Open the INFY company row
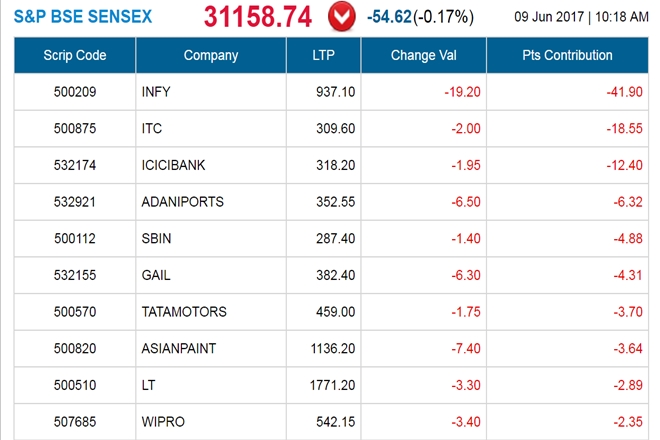660x440 pixels. [x=158, y=92]
